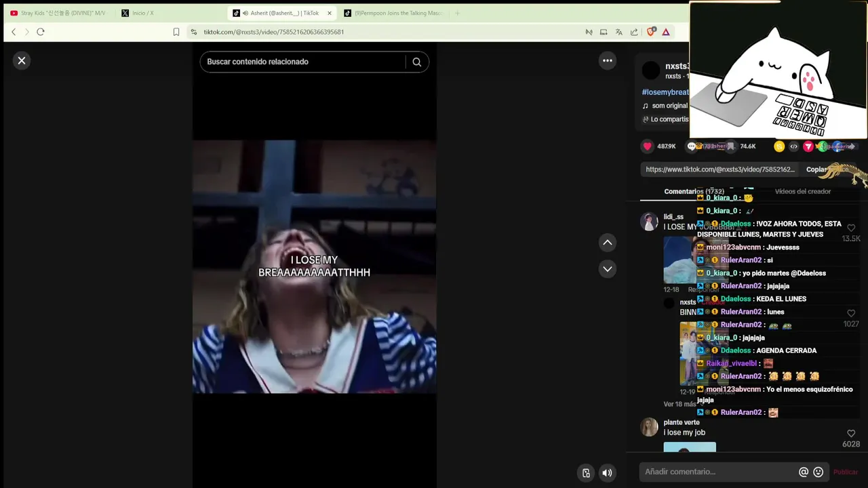Screen dimensions: 868x488
Task: Translate page with translate icon
Action: 618,32
